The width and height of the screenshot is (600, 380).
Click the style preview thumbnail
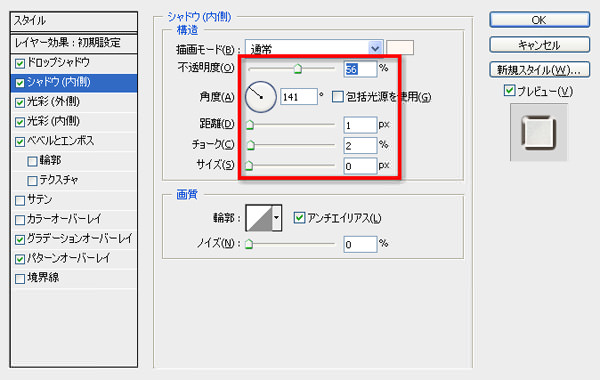[539, 132]
